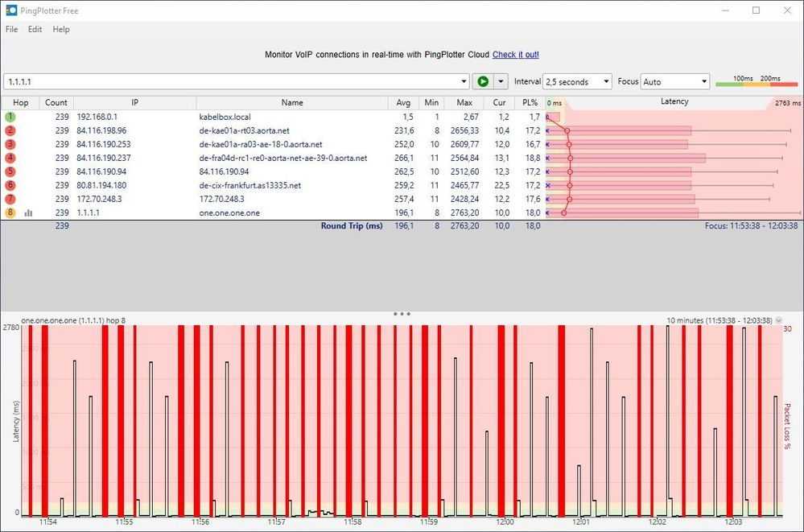
Task: Select the red hop 6 circle icon
Action: pyautogui.click(x=10, y=185)
